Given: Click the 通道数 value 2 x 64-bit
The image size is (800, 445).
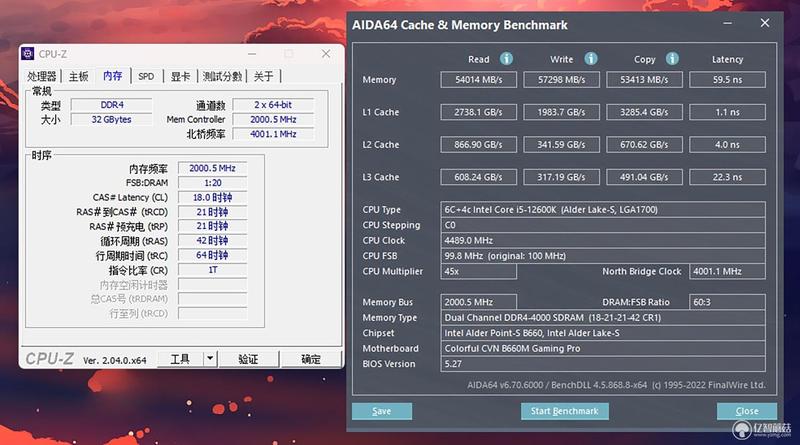Looking at the screenshot, I should click(x=273, y=105).
